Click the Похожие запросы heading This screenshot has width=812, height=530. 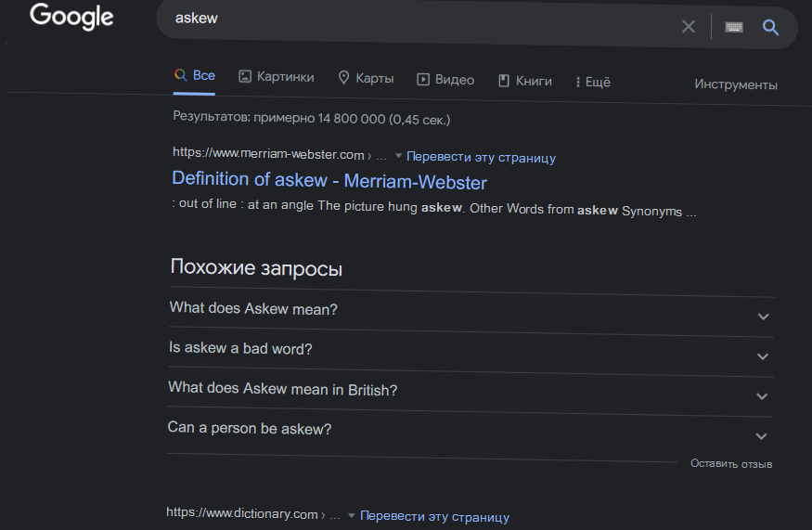256,268
